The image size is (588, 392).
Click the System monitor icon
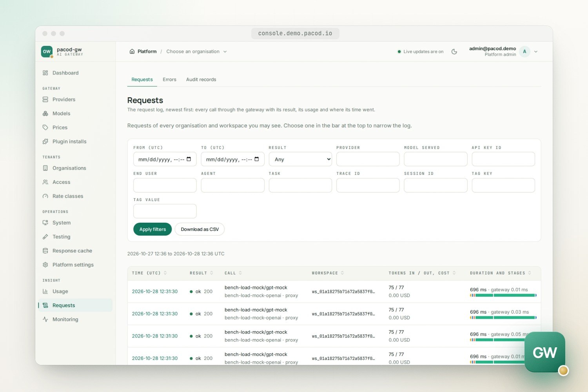[45, 223]
